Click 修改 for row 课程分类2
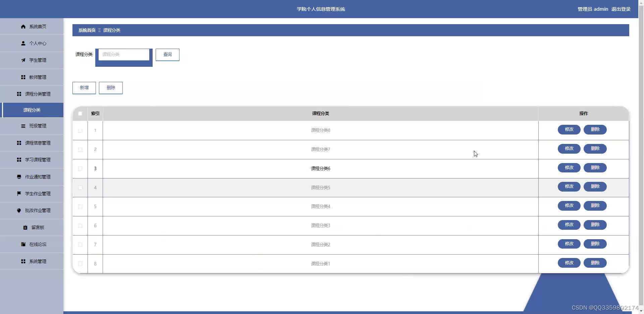Screen dimensions: 644x314 pyautogui.click(x=569, y=244)
